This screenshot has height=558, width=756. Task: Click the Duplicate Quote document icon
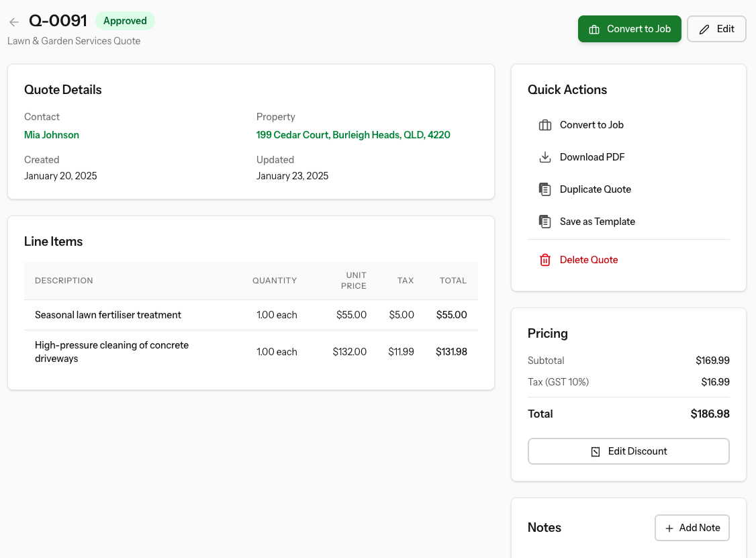[545, 189]
